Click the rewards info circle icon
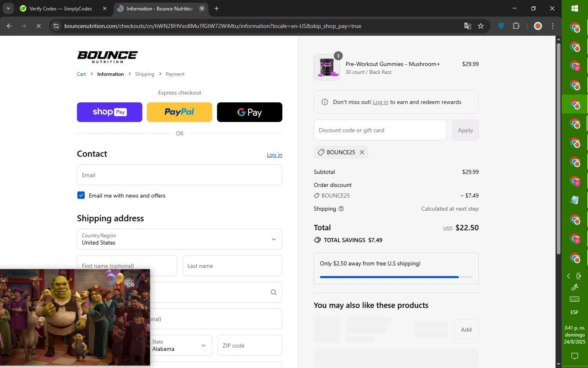 325,102
